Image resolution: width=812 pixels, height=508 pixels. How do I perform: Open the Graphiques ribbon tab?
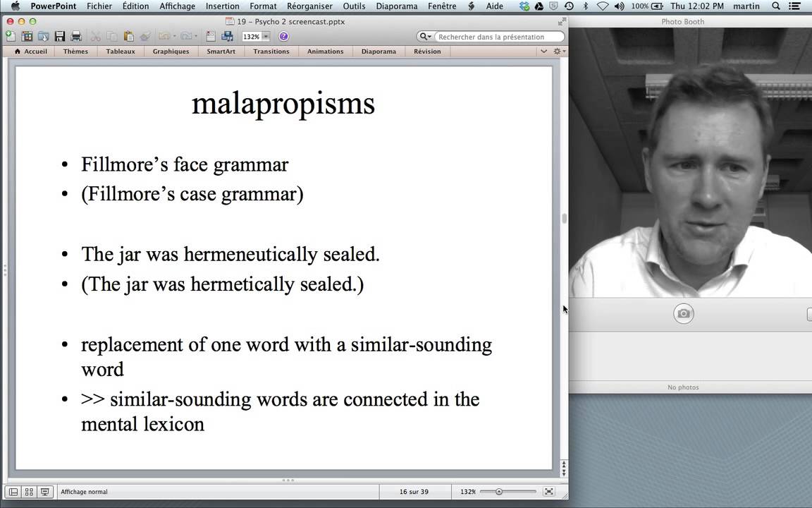point(171,52)
